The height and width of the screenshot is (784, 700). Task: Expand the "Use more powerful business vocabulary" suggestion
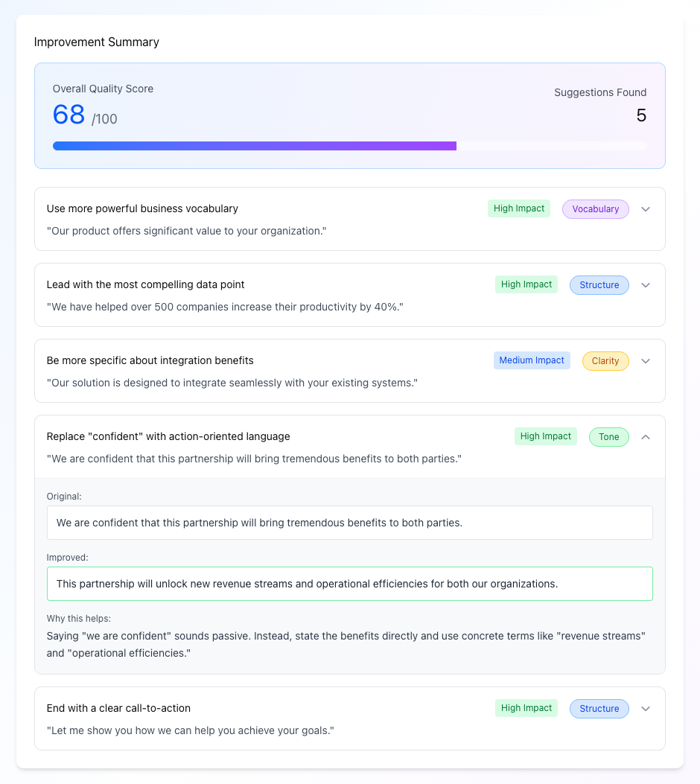tap(646, 209)
